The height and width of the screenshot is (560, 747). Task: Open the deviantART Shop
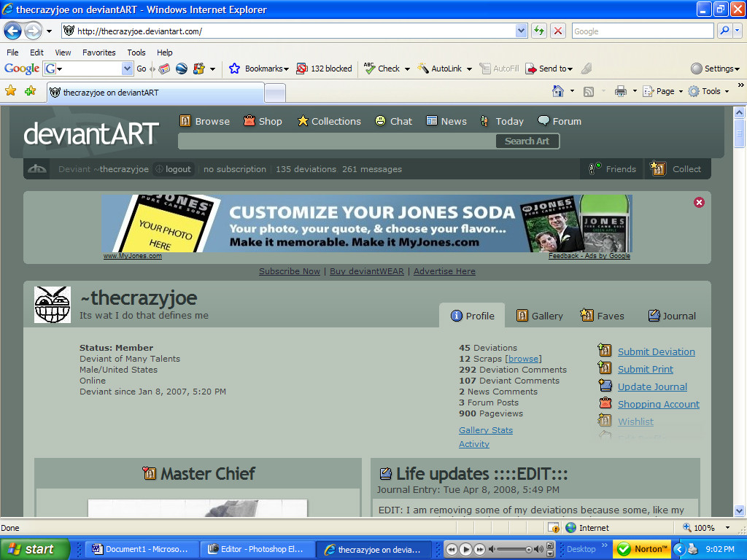click(x=263, y=121)
